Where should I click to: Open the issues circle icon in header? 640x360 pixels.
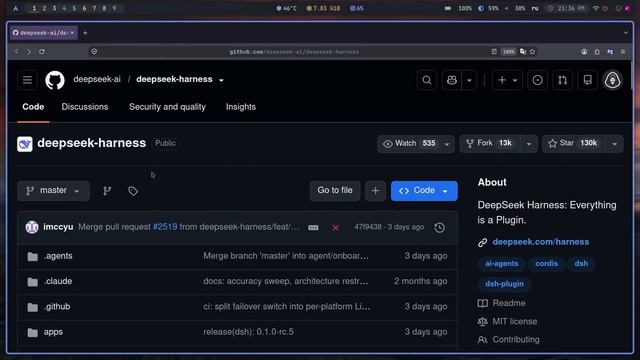538,80
